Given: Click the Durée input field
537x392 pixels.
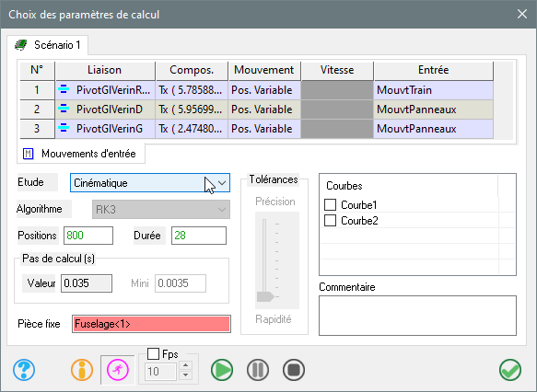Looking at the screenshot, I should pos(199,236).
